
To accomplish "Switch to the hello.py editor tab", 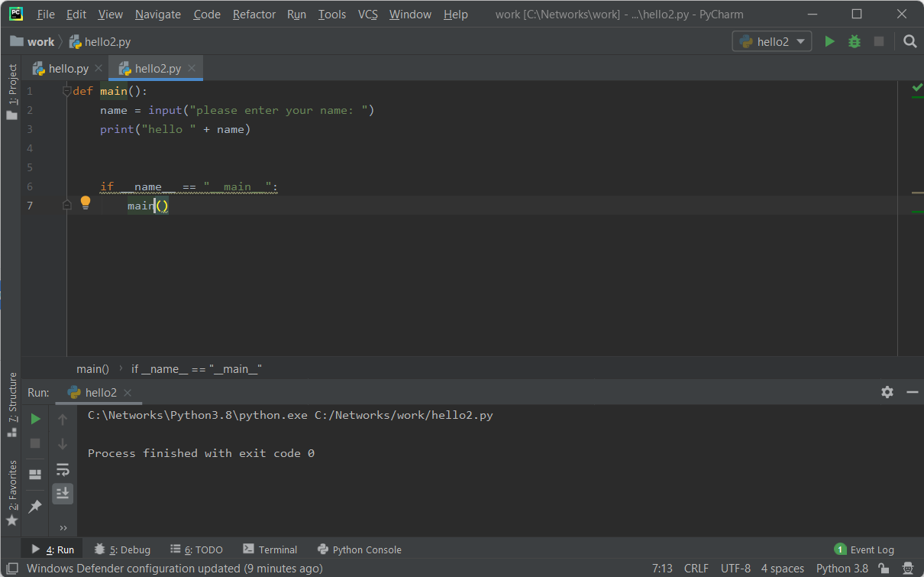I will [x=68, y=69].
